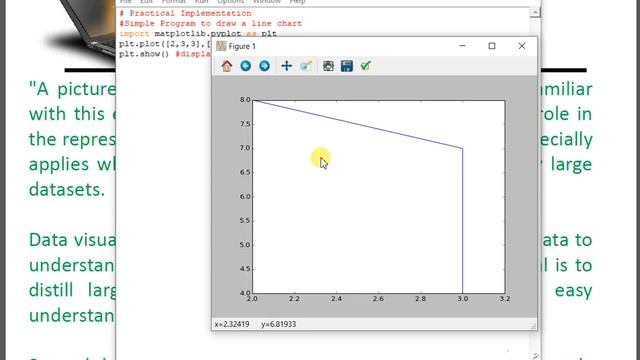Click the 8.0 y-axis tick label
640x360 pixels.
tap(245, 100)
